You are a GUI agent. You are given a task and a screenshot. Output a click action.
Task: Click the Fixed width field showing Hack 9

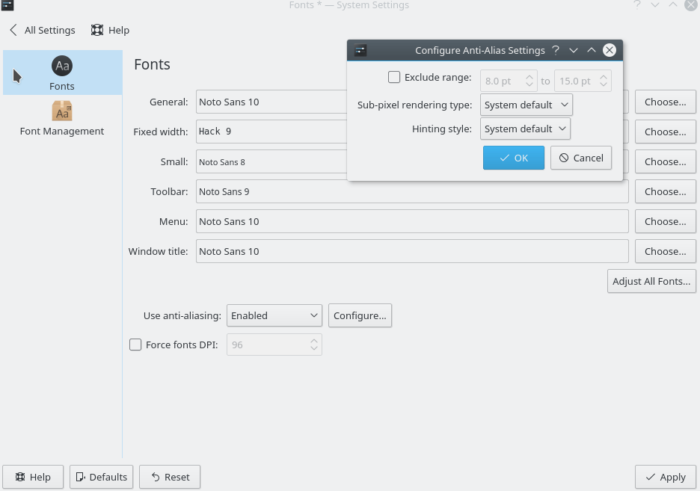coord(271,132)
